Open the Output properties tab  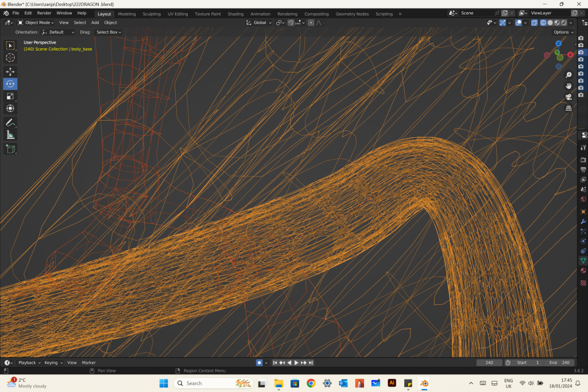[x=583, y=170]
